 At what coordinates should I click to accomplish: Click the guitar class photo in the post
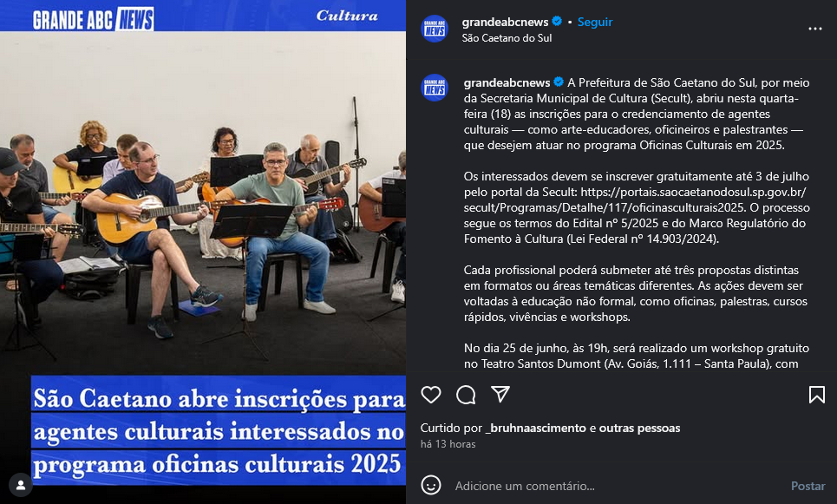[x=203, y=203]
